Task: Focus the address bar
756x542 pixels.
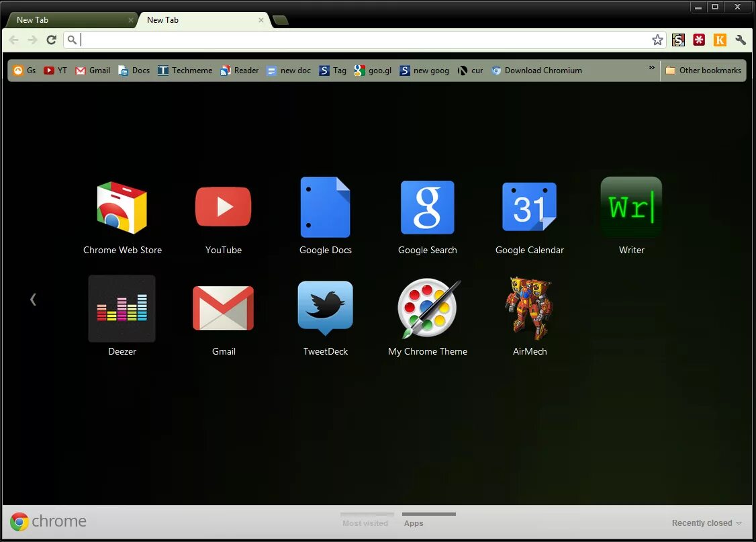Action: [x=365, y=40]
